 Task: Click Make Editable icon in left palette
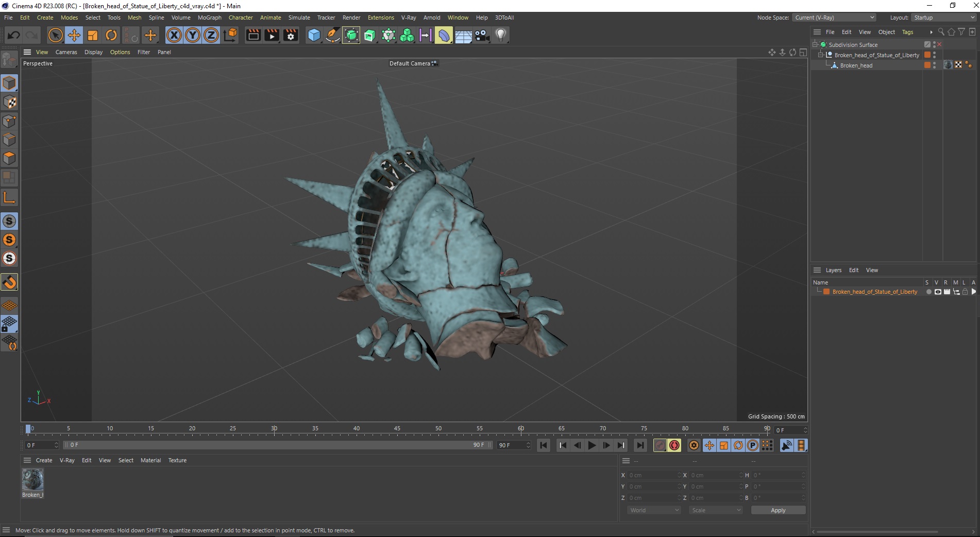[x=9, y=60]
